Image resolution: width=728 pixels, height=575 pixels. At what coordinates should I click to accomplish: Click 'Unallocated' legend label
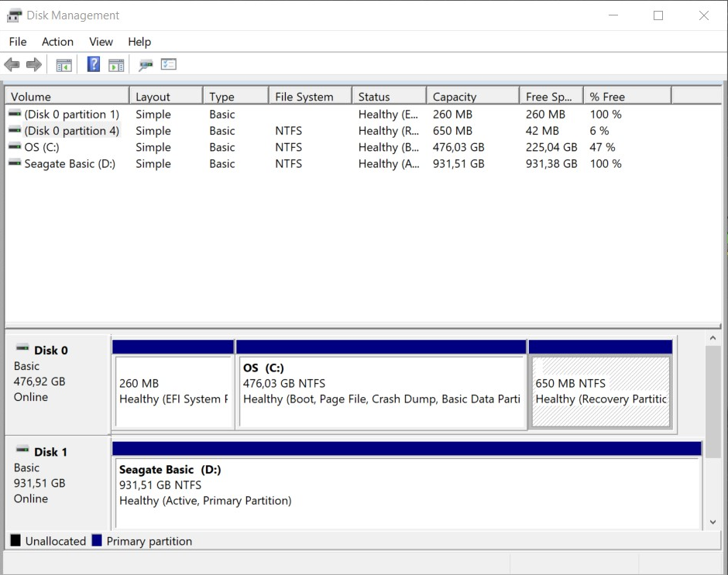point(56,541)
